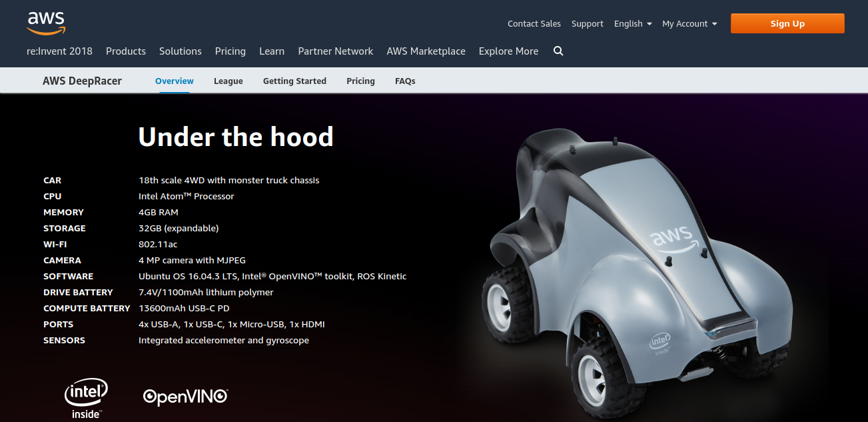
Task: Open the Support link
Action: pyautogui.click(x=588, y=23)
